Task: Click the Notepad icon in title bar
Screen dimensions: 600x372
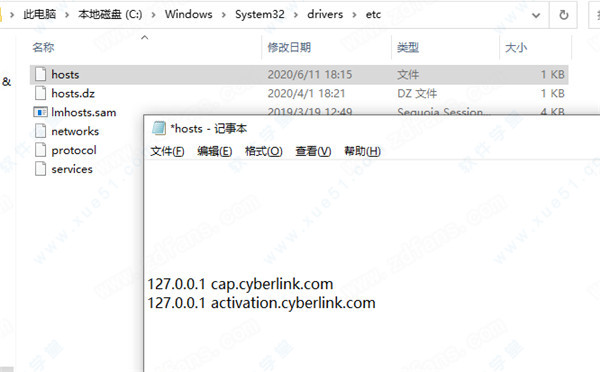Action: pyautogui.click(x=159, y=128)
